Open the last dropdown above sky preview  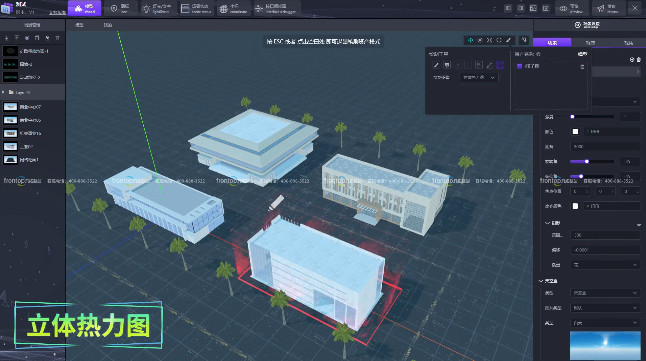click(604, 323)
